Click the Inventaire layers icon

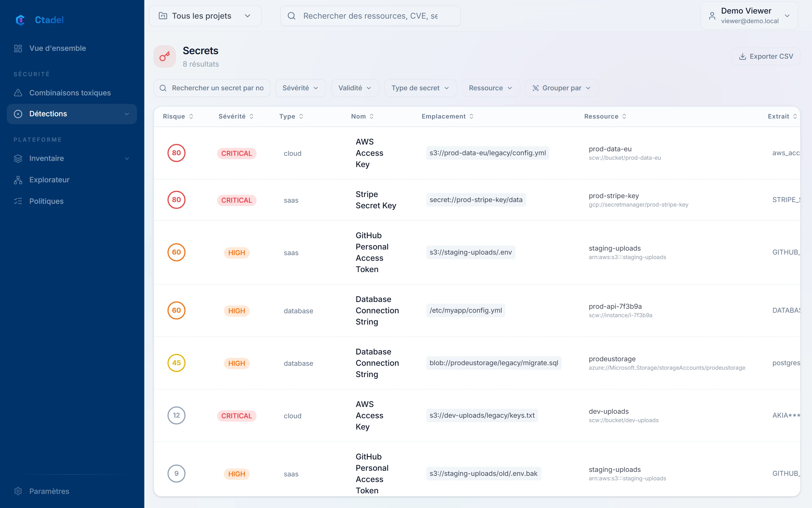pos(18,158)
